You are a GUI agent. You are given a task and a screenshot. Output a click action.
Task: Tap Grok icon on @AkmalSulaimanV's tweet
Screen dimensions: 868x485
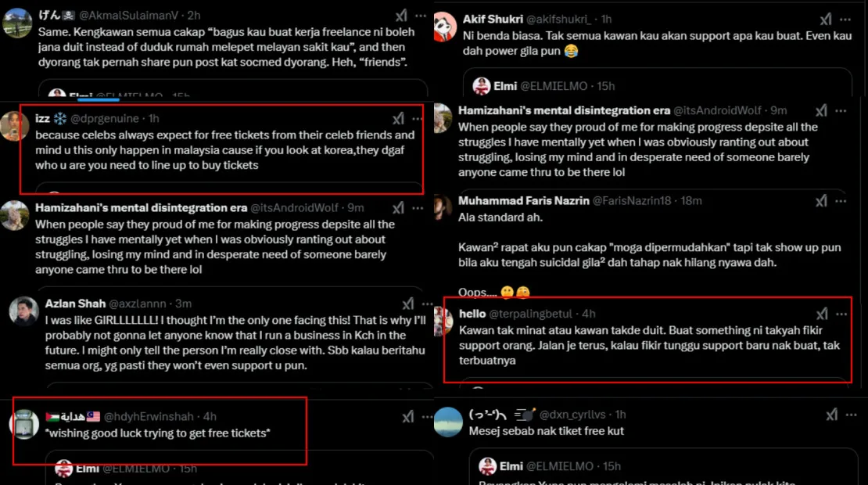pyautogui.click(x=401, y=16)
